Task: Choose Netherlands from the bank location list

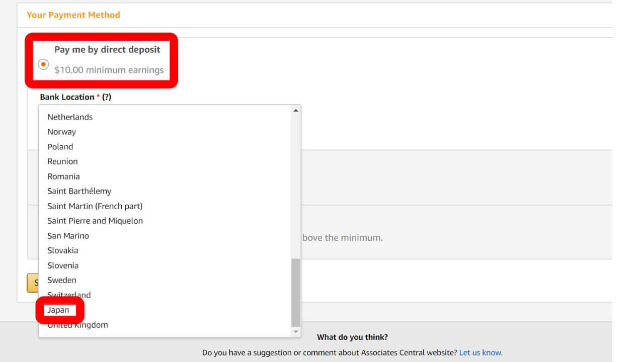Action: coord(70,117)
